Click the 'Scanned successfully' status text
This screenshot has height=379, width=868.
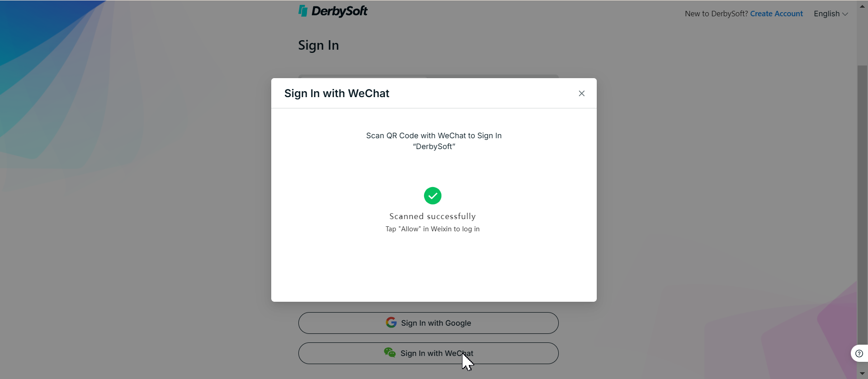[x=433, y=216]
